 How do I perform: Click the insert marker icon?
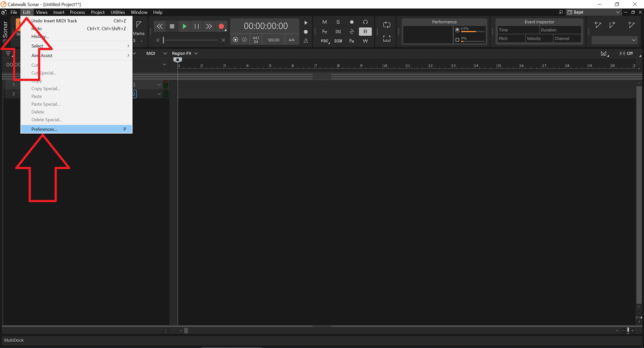point(631,25)
